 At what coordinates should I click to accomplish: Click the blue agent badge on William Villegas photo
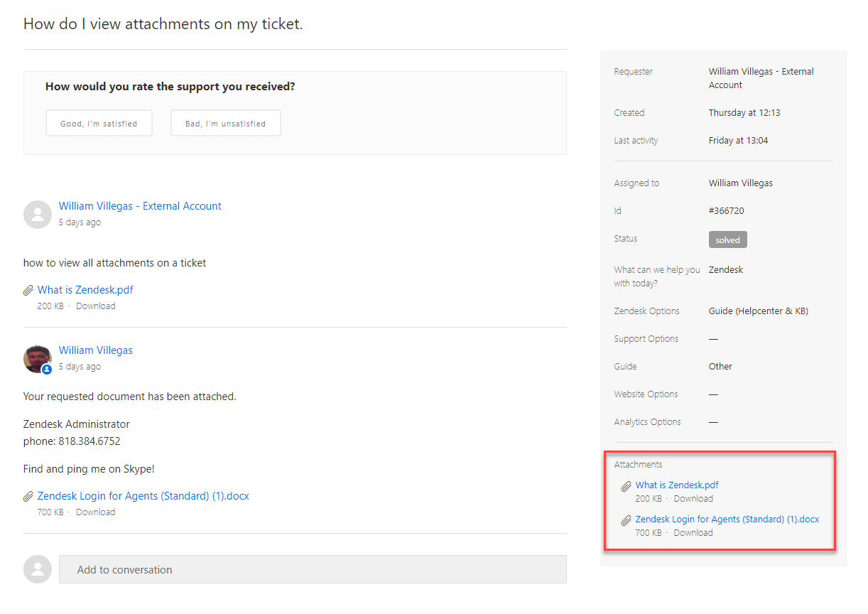47,370
